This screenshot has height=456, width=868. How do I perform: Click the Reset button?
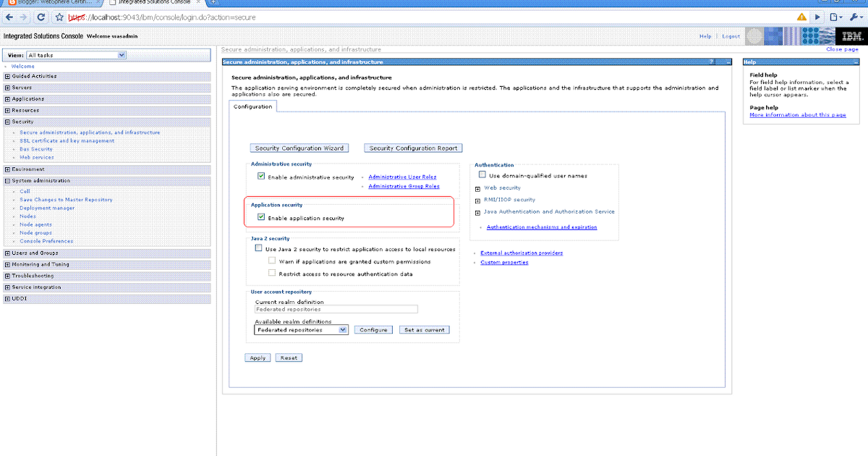click(289, 358)
